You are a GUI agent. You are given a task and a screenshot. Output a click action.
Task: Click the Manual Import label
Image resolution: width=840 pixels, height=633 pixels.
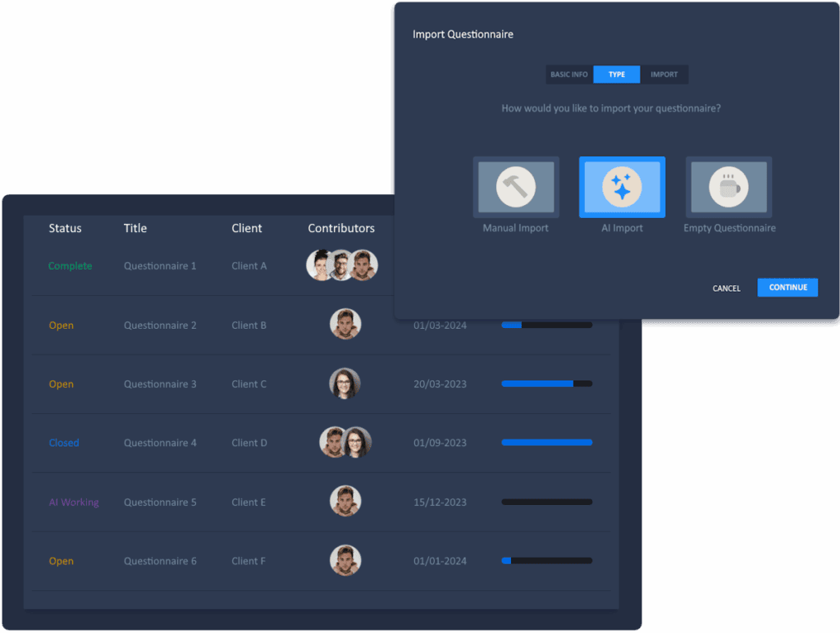[515, 228]
